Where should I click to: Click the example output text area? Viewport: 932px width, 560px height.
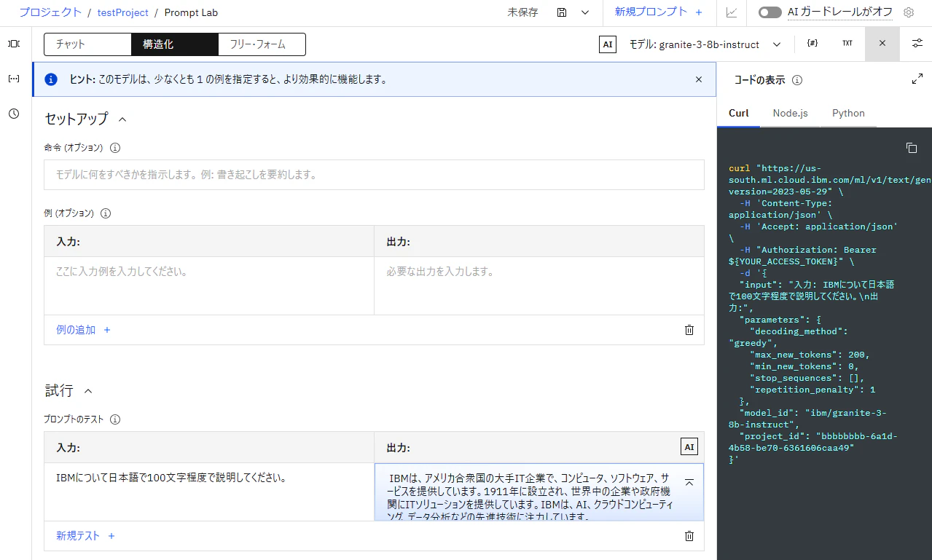click(x=539, y=285)
